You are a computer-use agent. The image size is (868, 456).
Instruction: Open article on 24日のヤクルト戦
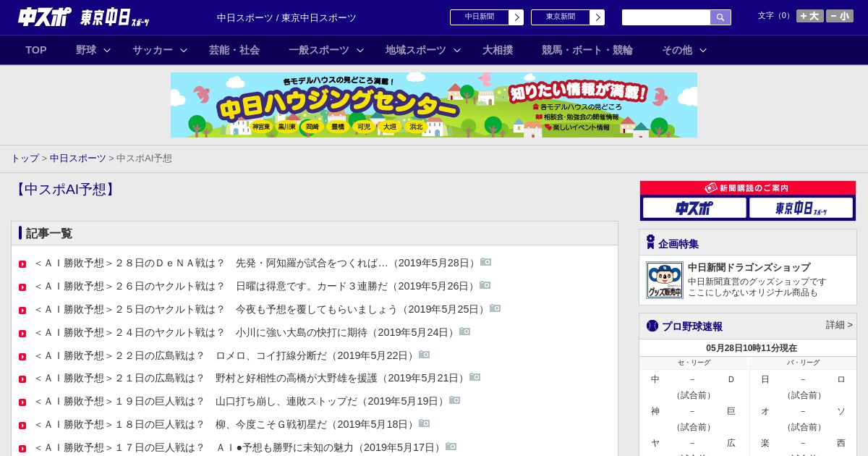coord(246,332)
